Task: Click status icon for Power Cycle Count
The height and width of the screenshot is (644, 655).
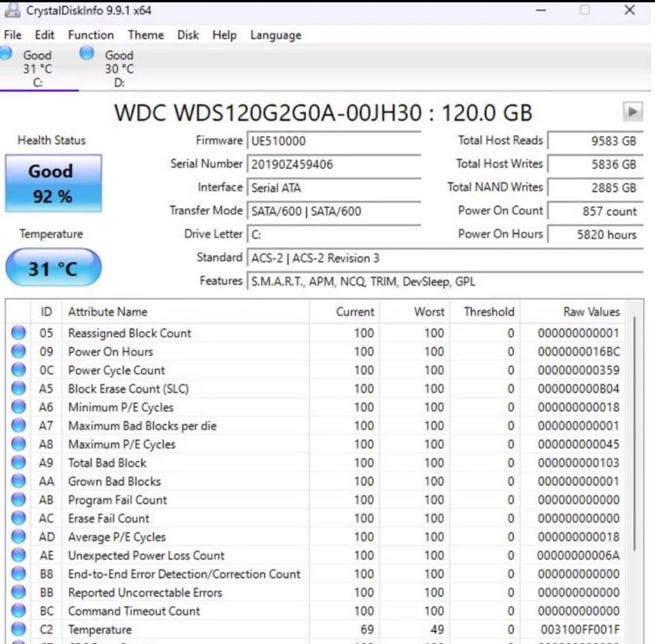Action: point(19,370)
